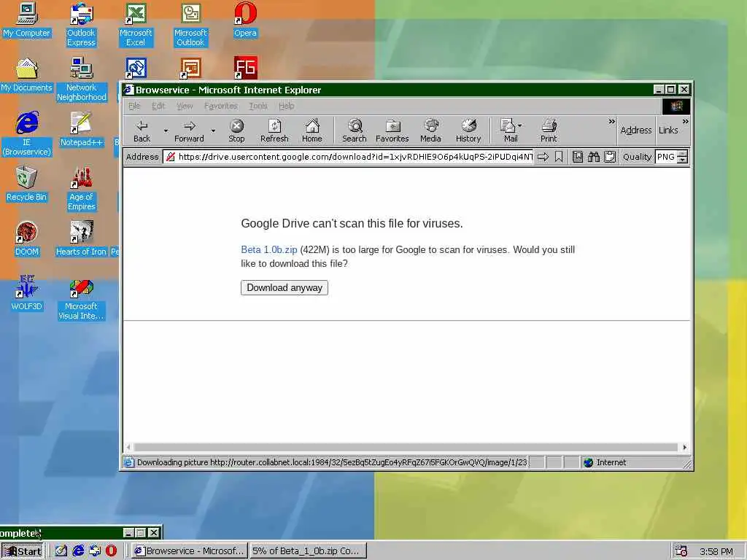This screenshot has width=747, height=560.
Task: Select the Network Neighborhood desktop icon
Action: [81, 79]
